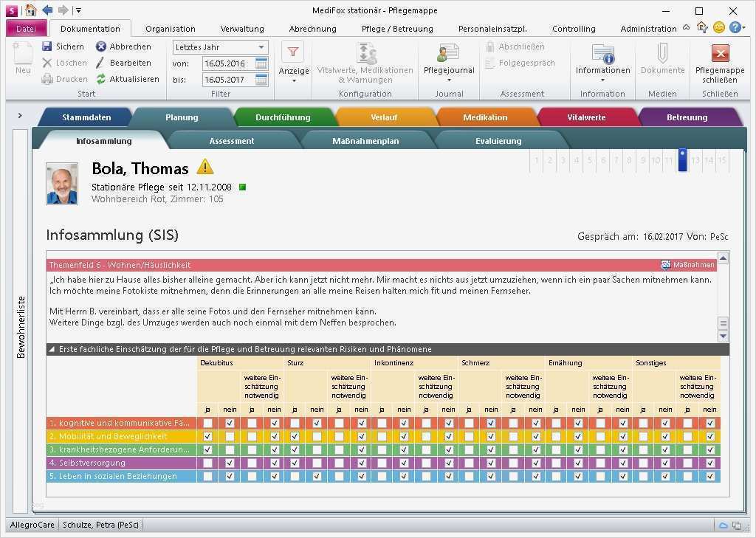
Task: Open the Datei menu
Action: coord(26,29)
